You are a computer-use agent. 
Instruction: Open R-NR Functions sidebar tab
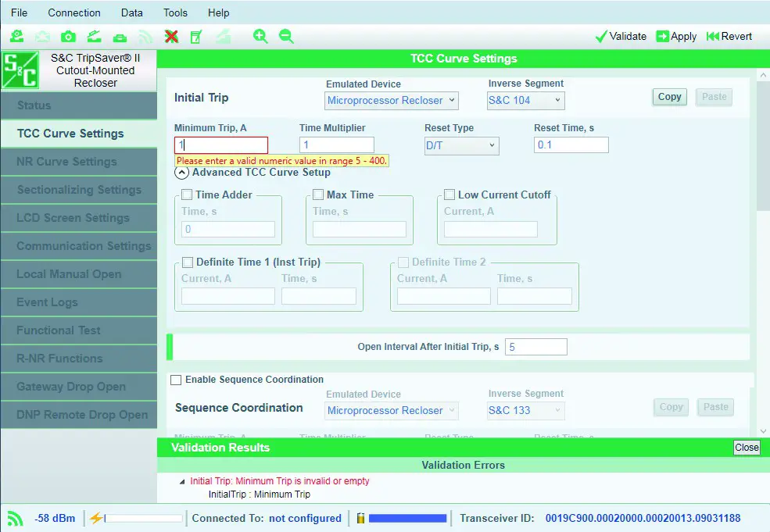[x=79, y=359]
